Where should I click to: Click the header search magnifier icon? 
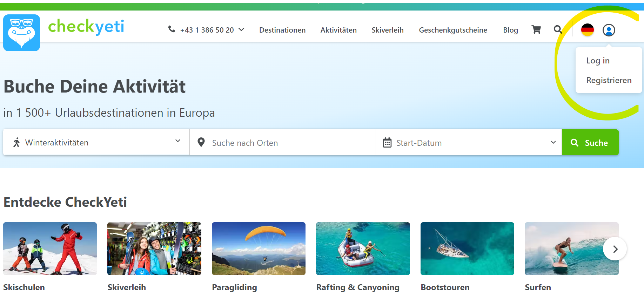(x=558, y=30)
